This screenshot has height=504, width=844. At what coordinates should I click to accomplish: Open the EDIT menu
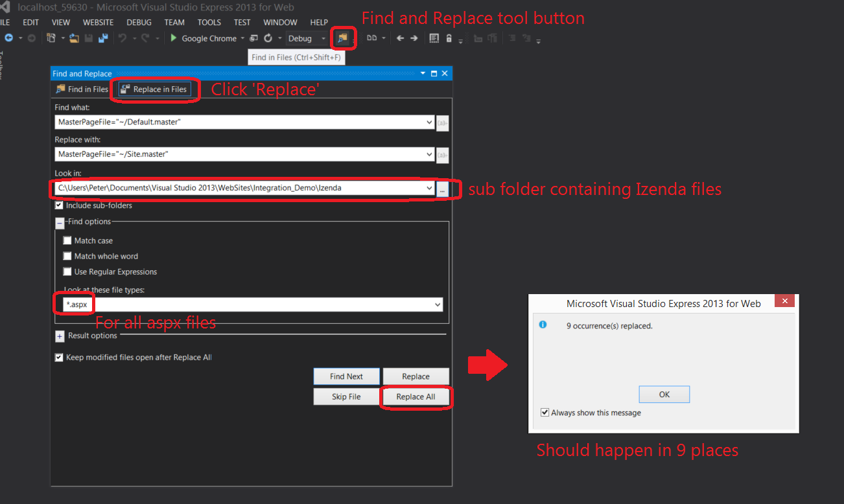(31, 22)
